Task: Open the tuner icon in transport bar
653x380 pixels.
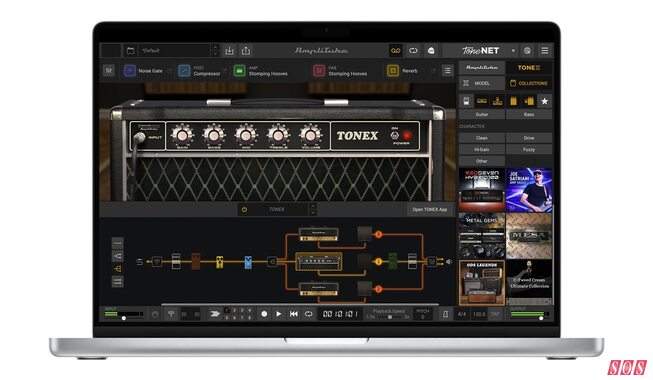Action: pyautogui.click(x=171, y=314)
